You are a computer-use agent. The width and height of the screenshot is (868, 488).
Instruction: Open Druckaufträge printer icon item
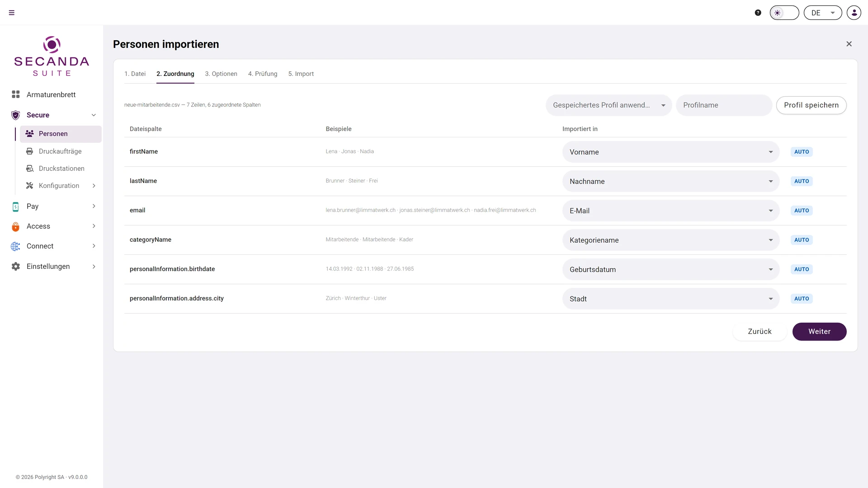[30, 151]
